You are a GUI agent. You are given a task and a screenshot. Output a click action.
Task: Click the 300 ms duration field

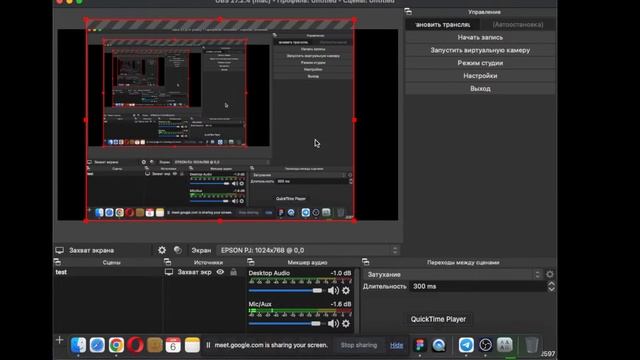478,287
